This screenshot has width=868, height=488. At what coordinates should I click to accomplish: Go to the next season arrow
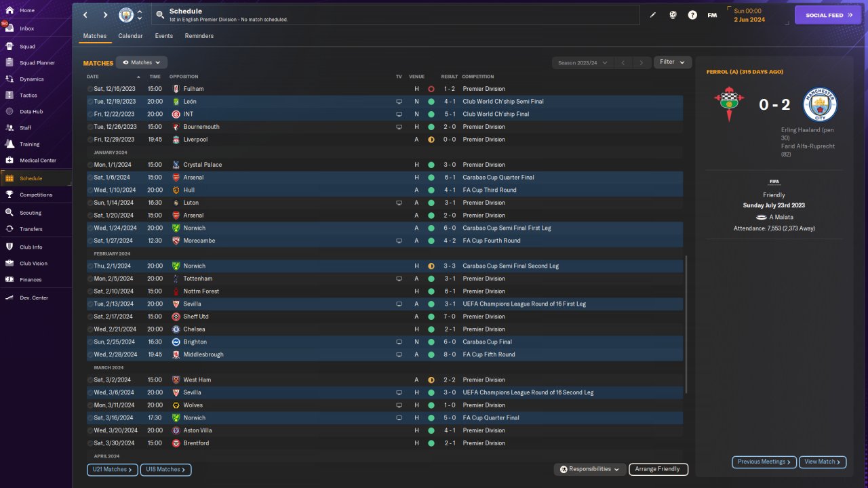click(642, 62)
